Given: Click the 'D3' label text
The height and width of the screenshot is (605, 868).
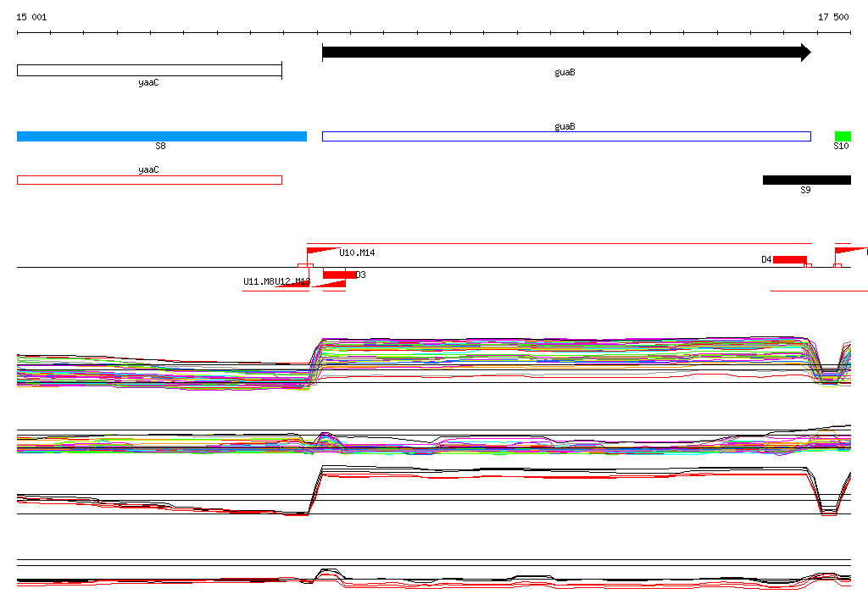Looking at the screenshot, I should pyautogui.click(x=360, y=275).
